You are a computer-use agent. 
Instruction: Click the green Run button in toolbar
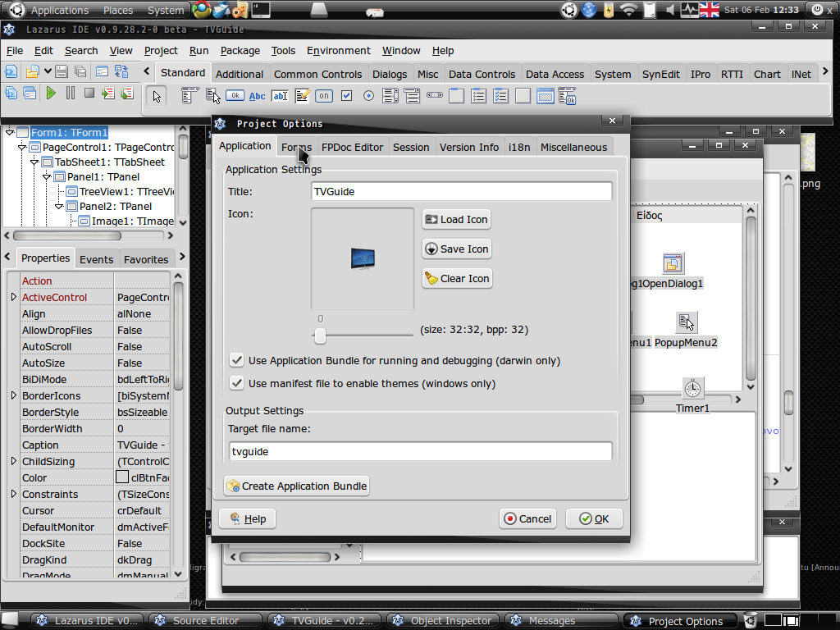[x=51, y=94]
